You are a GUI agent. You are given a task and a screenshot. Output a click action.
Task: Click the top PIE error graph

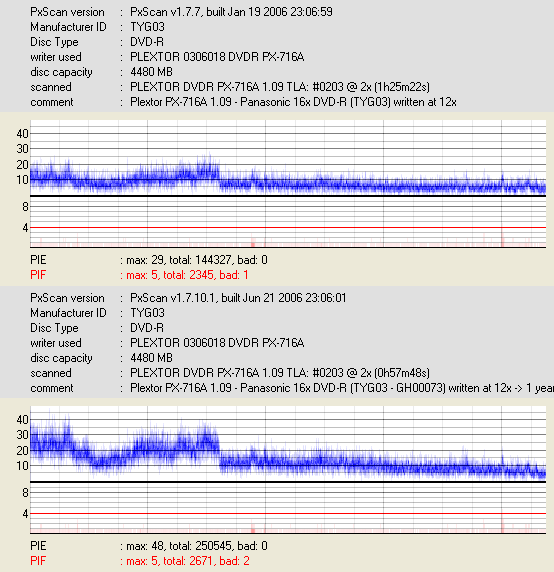[x=288, y=158]
